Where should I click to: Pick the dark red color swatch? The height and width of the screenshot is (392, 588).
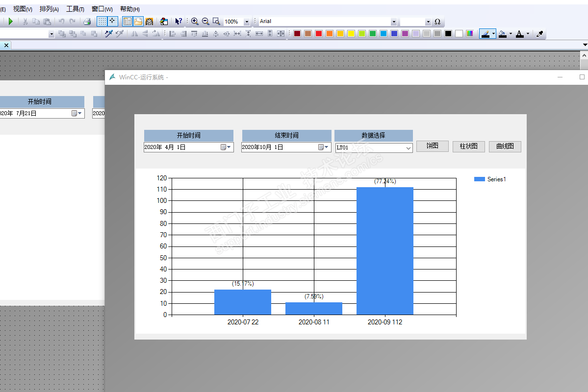[x=297, y=34]
